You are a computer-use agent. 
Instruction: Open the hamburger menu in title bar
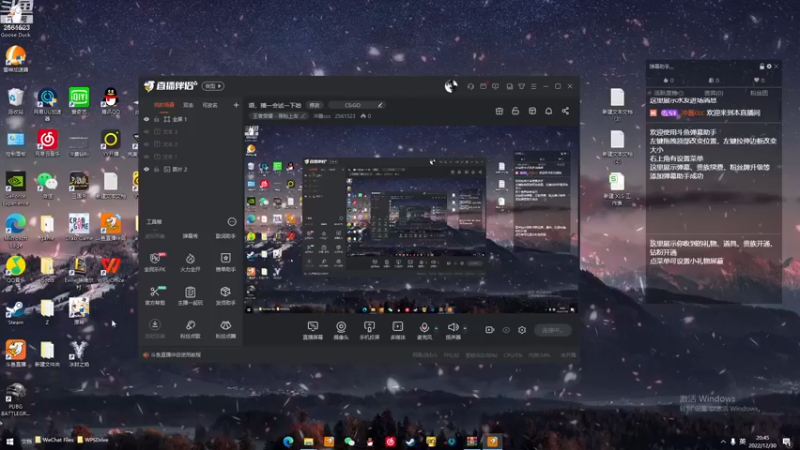(534, 86)
